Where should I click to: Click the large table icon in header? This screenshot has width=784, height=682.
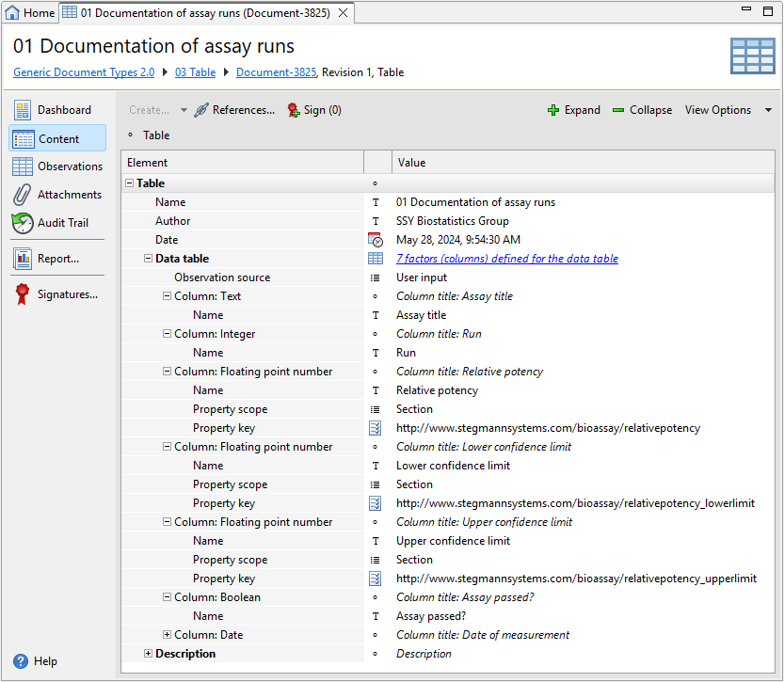[753, 56]
